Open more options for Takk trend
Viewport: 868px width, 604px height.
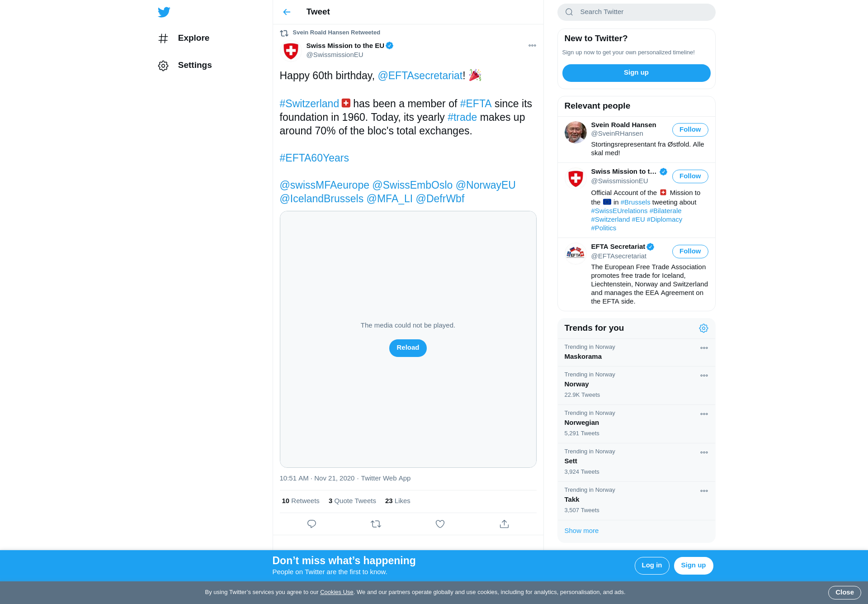click(704, 491)
